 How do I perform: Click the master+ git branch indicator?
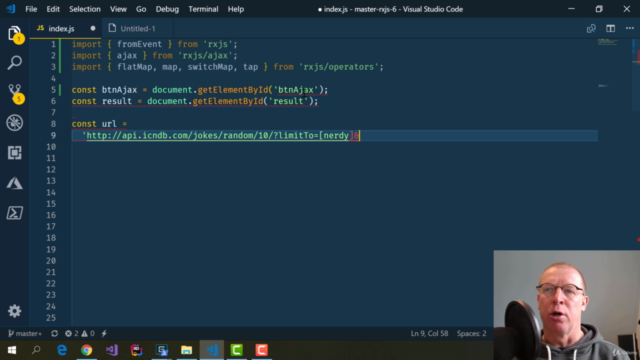tap(25, 333)
